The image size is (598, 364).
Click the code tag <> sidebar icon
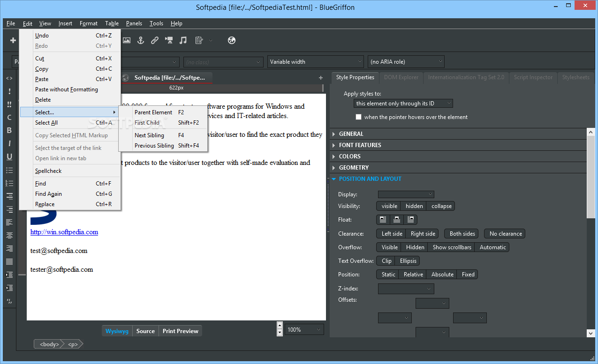pyautogui.click(x=9, y=78)
